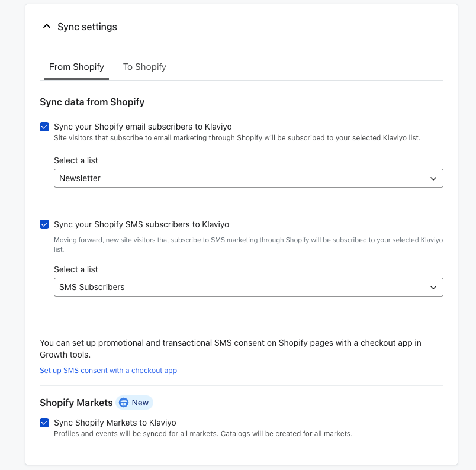
Task: Click the store icon in New badge
Action: (124, 403)
